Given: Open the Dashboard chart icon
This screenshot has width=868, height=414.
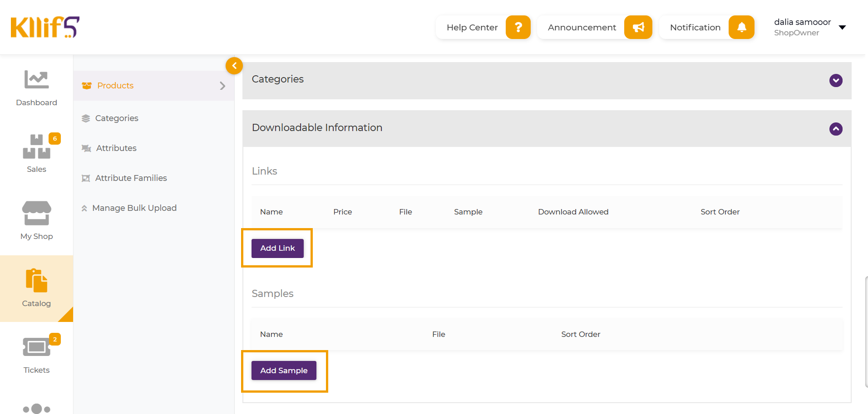Looking at the screenshot, I should 36,80.
